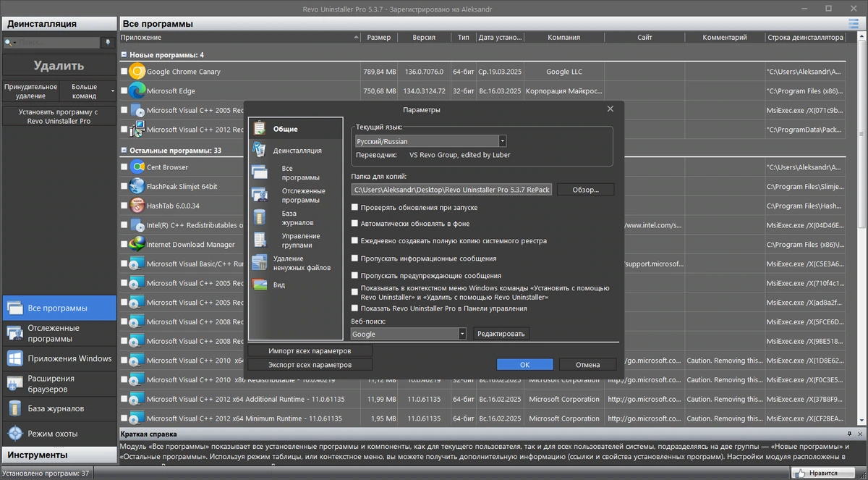Sort by the Приложение column header
The height and width of the screenshot is (480, 868).
coord(239,38)
